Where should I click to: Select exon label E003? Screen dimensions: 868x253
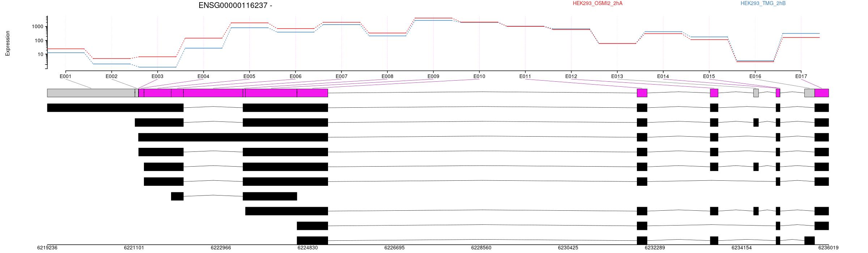point(157,76)
